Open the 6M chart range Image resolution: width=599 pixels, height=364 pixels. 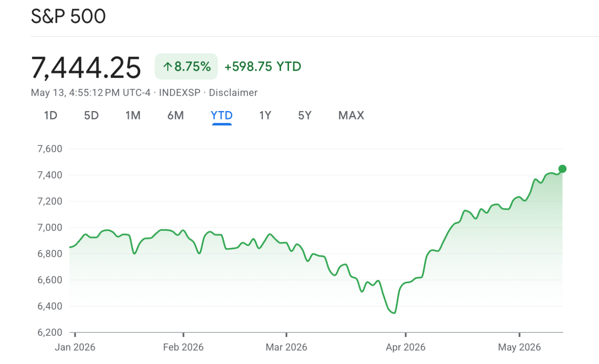[x=175, y=116]
